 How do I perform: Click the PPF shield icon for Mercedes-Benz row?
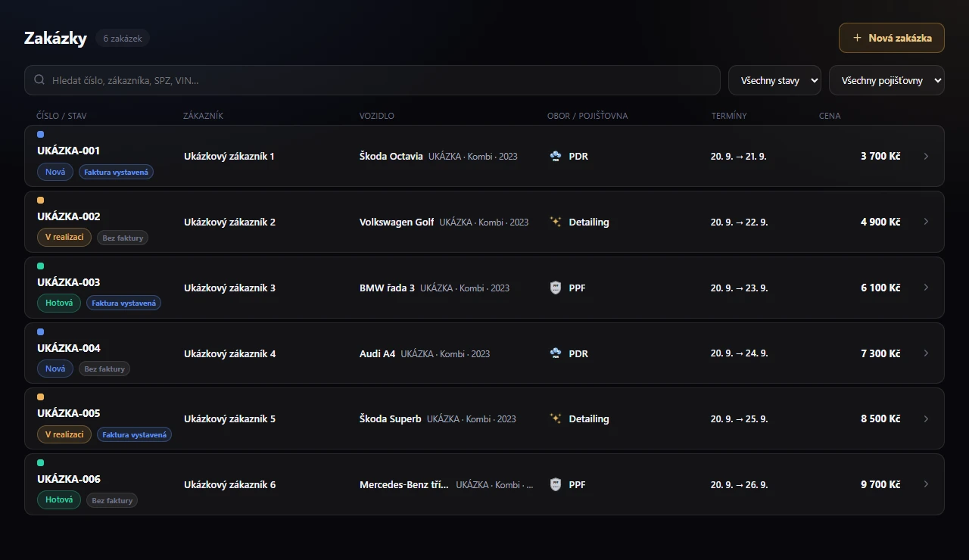click(556, 484)
